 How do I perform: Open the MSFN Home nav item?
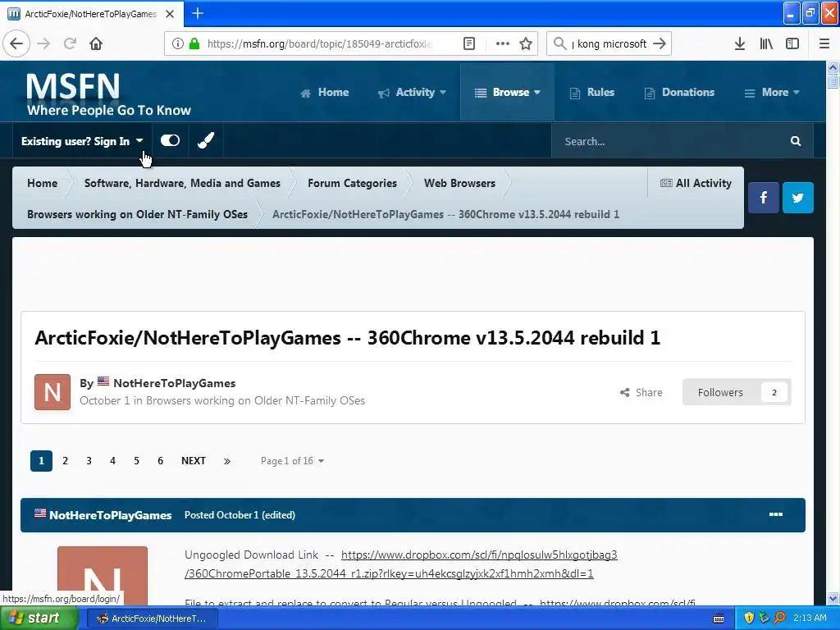coord(325,92)
